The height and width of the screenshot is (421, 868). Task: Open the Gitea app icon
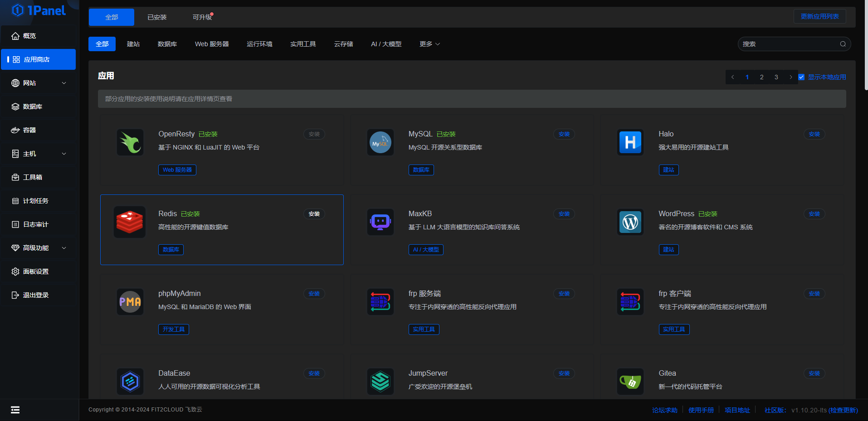coord(630,382)
